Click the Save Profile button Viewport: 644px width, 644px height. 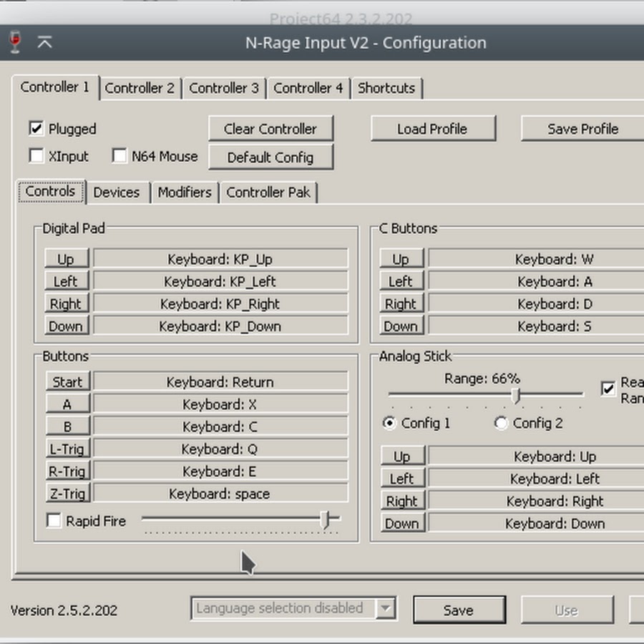[x=583, y=129]
